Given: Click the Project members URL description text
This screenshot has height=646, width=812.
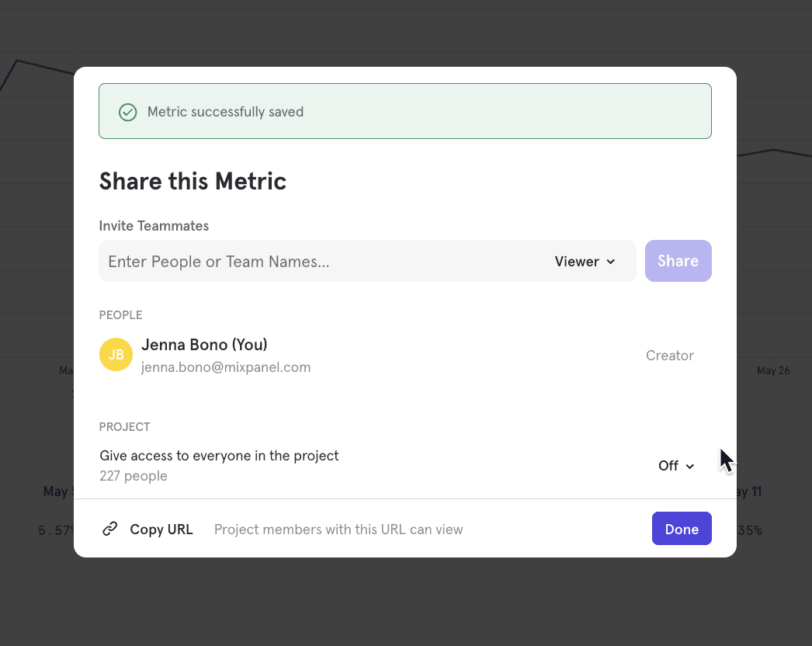Looking at the screenshot, I should pyautogui.click(x=338, y=530).
